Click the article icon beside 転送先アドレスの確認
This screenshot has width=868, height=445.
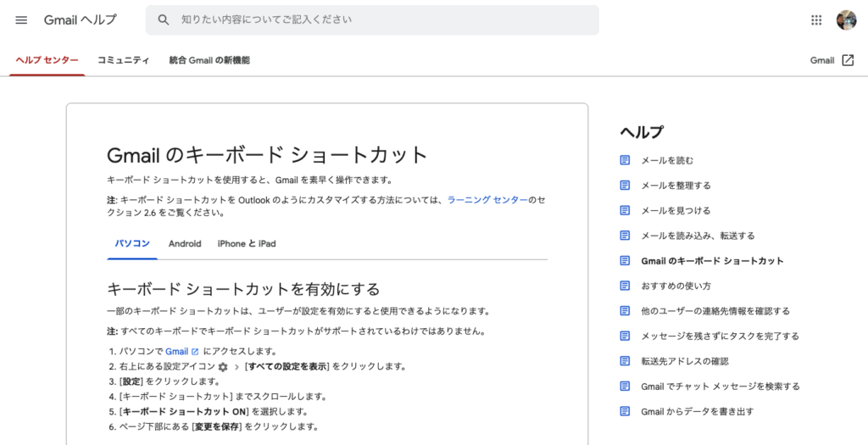tap(625, 361)
